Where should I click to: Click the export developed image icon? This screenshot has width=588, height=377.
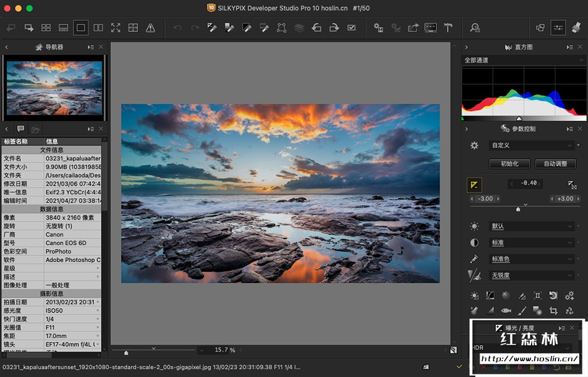pos(413,28)
